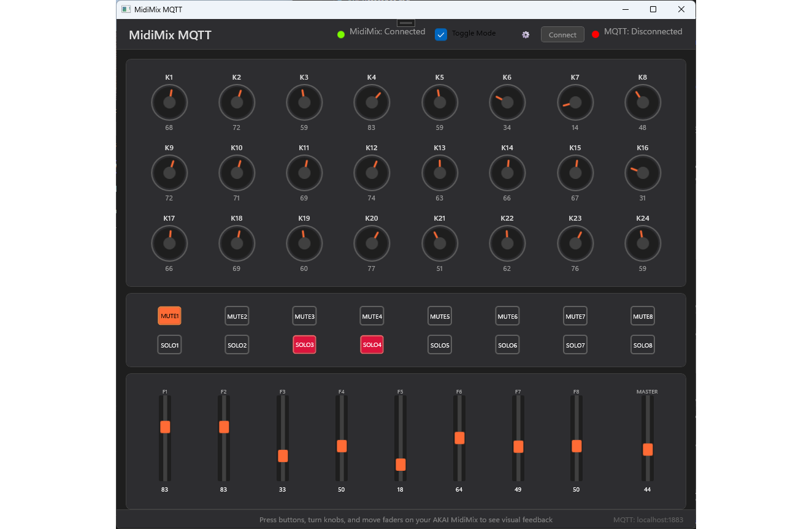Click the MASTER fader handle
812x529 pixels.
pos(648,450)
